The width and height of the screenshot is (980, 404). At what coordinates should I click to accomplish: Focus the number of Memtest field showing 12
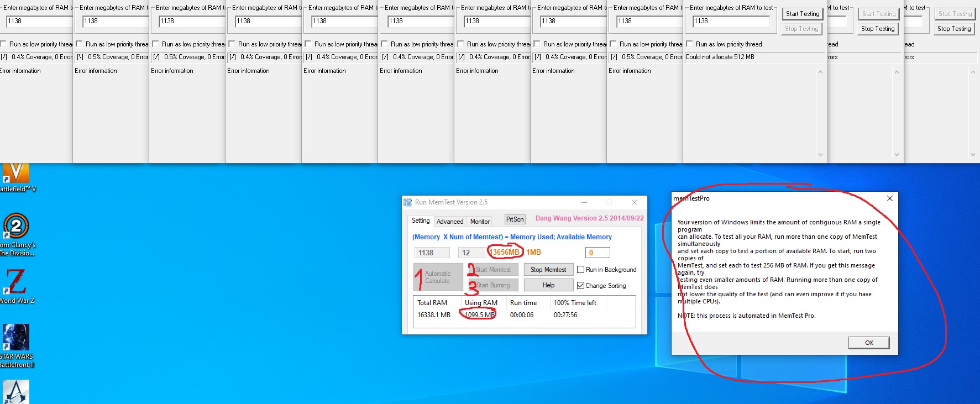tap(471, 253)
